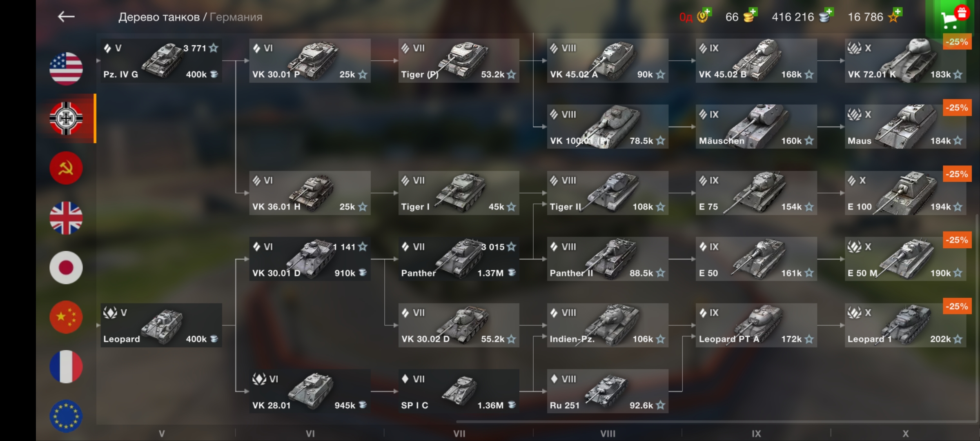Select the USA flag nation
Viewport: 980px width, 441px height.
[x=66, y=69]
